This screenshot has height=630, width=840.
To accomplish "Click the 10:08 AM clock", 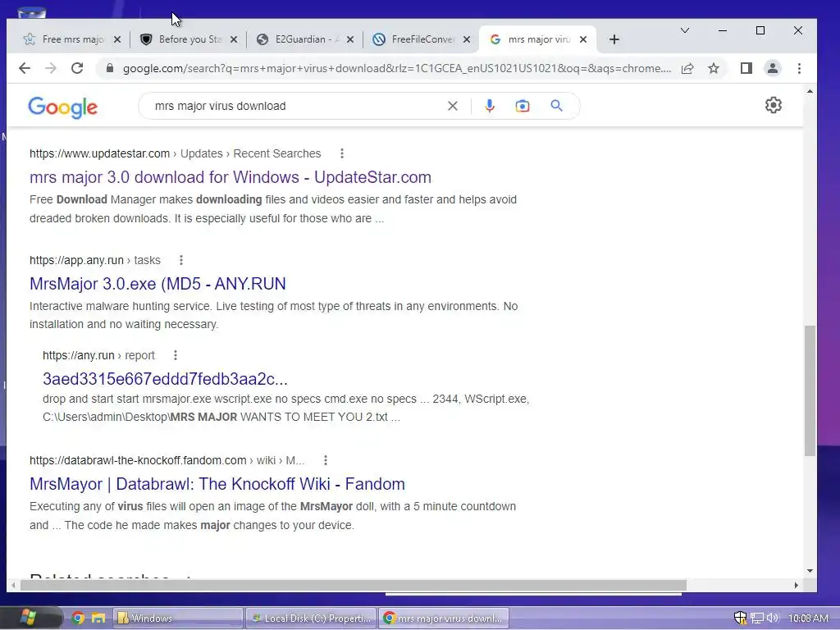I will (808, 619).
